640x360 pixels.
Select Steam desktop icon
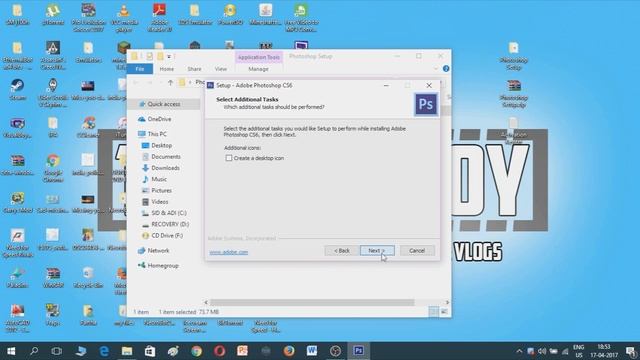(17, 90)
